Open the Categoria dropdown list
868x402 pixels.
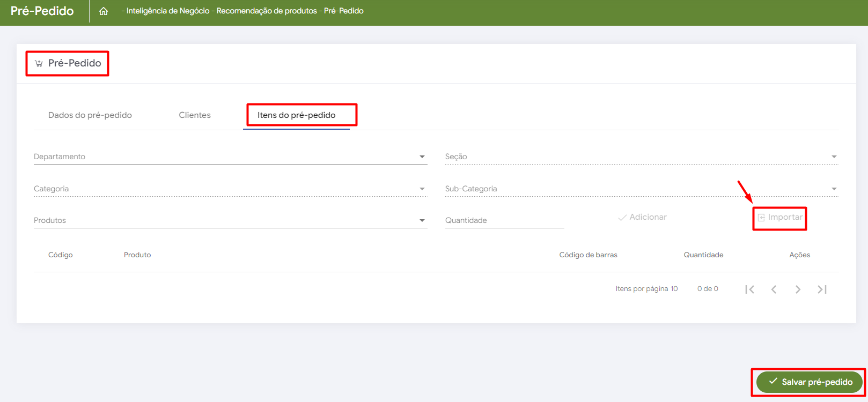(x=231, y=189)
